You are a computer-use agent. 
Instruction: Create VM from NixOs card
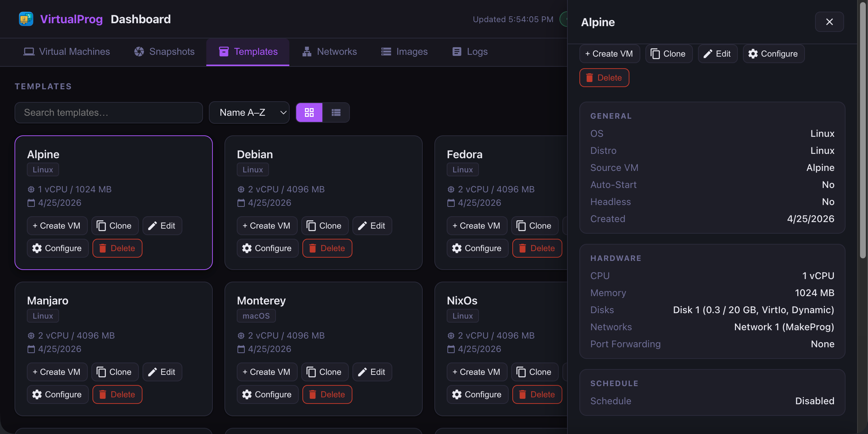pos(477,372)
